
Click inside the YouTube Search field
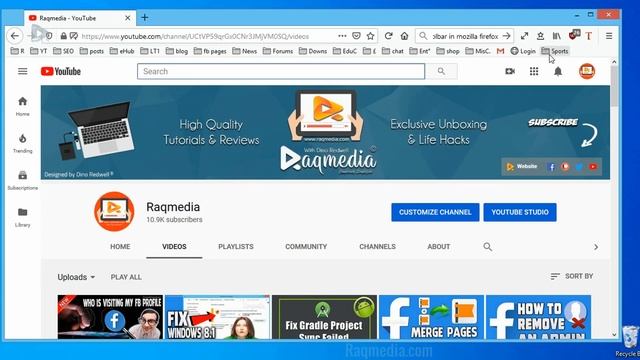281,71
